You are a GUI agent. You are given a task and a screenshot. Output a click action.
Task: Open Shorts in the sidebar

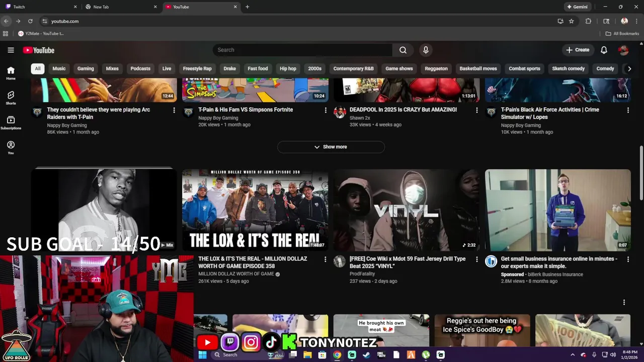coord(11,98)
